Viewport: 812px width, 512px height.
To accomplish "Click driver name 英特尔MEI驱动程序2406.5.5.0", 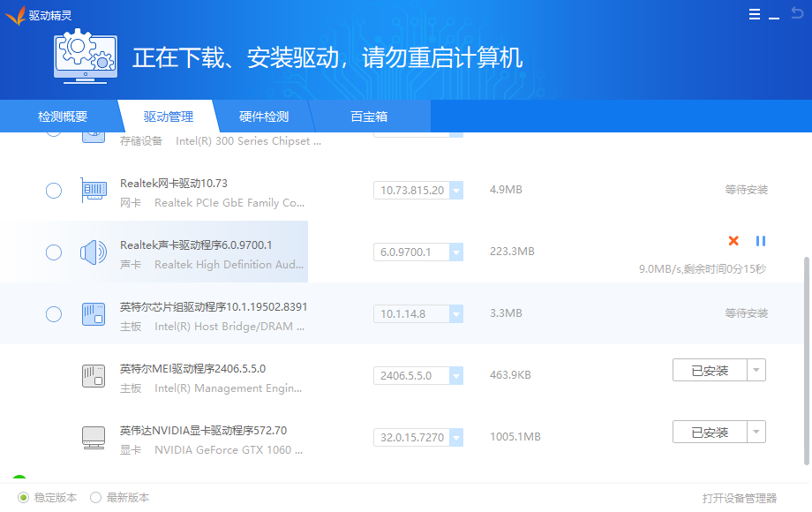I will 192,369.
